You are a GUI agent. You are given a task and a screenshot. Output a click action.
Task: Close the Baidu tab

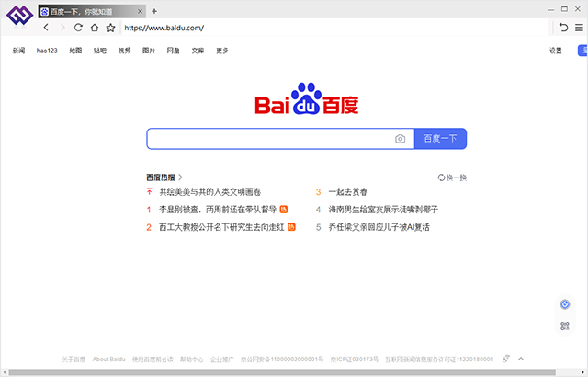[x=140, y=11]
